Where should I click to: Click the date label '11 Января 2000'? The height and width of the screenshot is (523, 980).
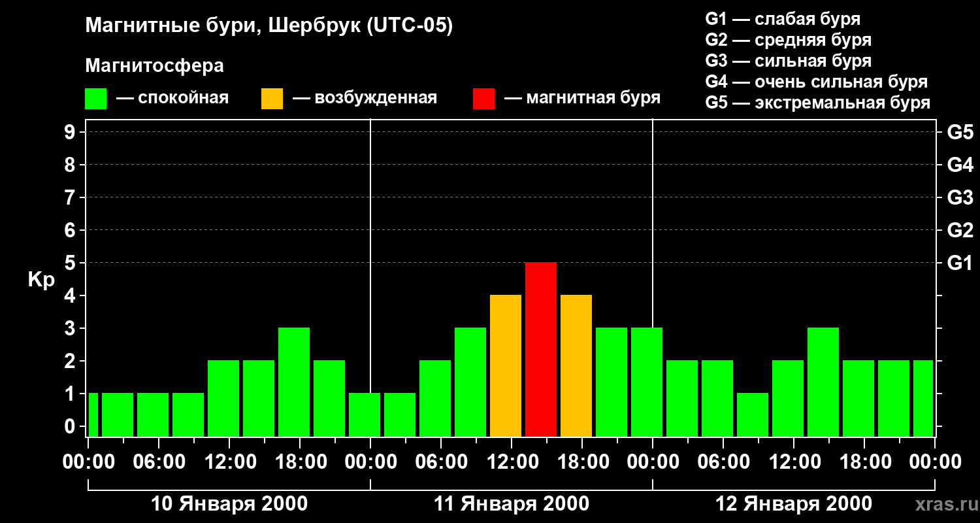pos(512,504)
